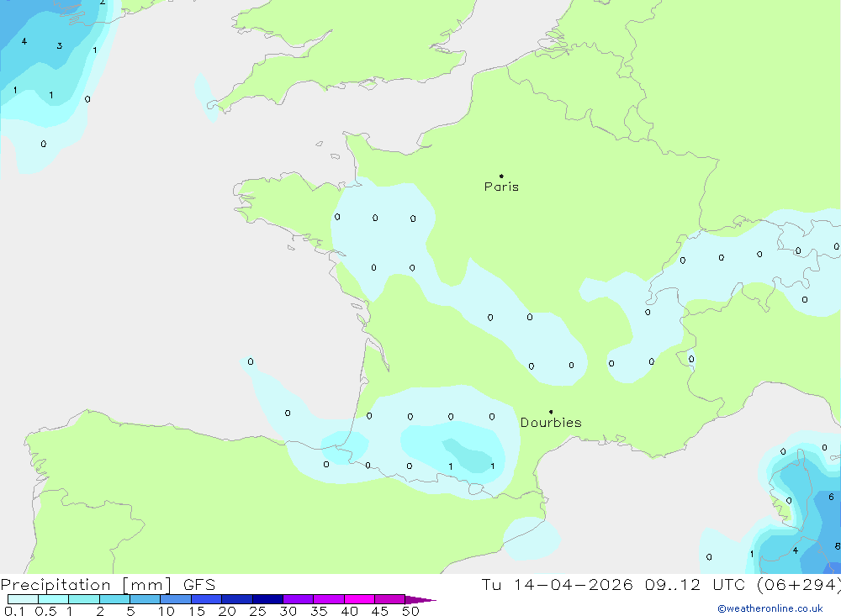Screen dimensions: 841x616
Task: Select the 20 mm dark blue legend swatch
Action: point(236,599)
